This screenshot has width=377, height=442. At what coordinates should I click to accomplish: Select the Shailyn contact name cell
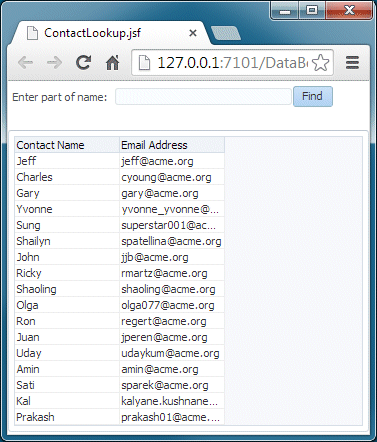coord(67,241)
